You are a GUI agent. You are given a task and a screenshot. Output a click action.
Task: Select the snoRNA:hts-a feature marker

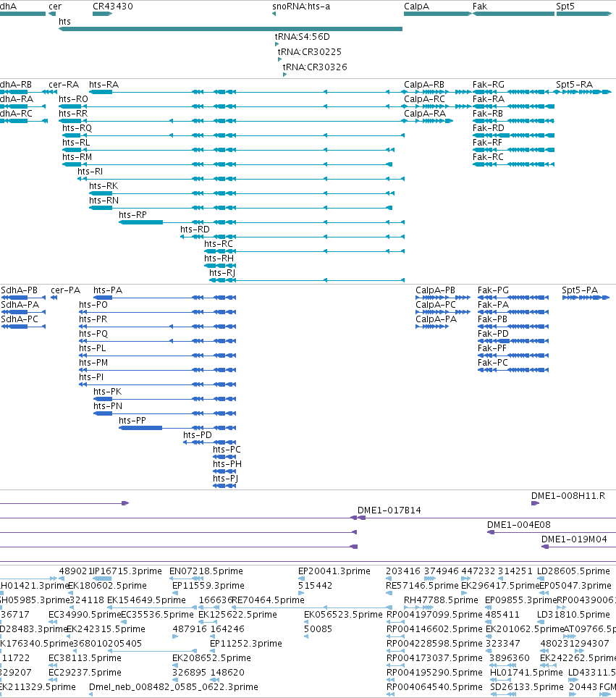[x=274, y=14]
